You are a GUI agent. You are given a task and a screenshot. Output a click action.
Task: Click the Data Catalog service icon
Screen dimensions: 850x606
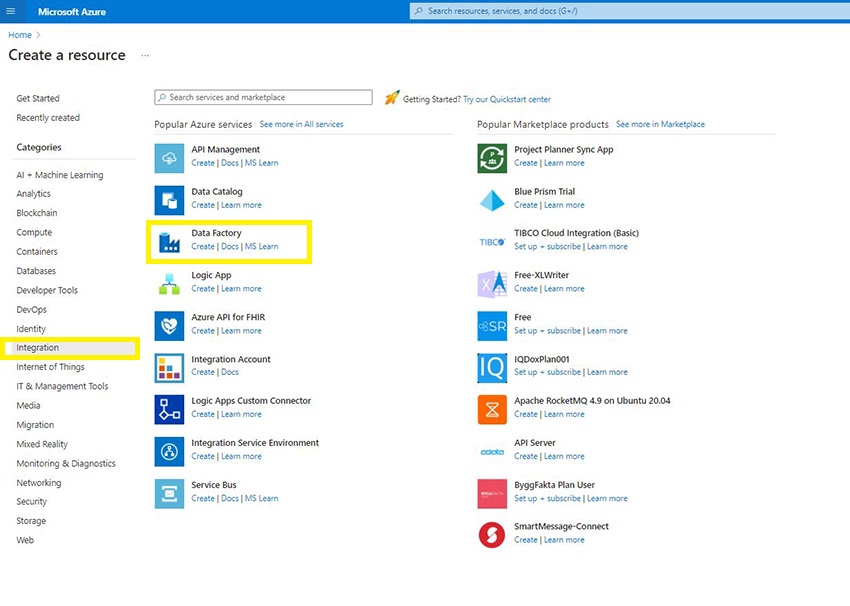pos(169,201)
